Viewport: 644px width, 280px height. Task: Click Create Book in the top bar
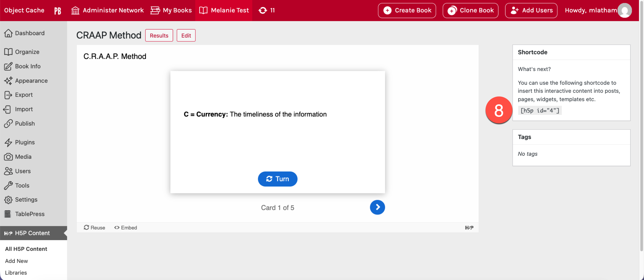pos(407,11)
